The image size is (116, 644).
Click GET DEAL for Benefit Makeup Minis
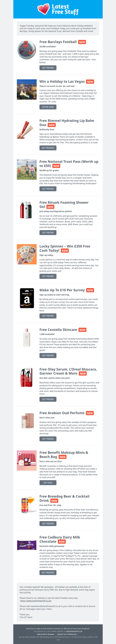[x=48, y=483]
